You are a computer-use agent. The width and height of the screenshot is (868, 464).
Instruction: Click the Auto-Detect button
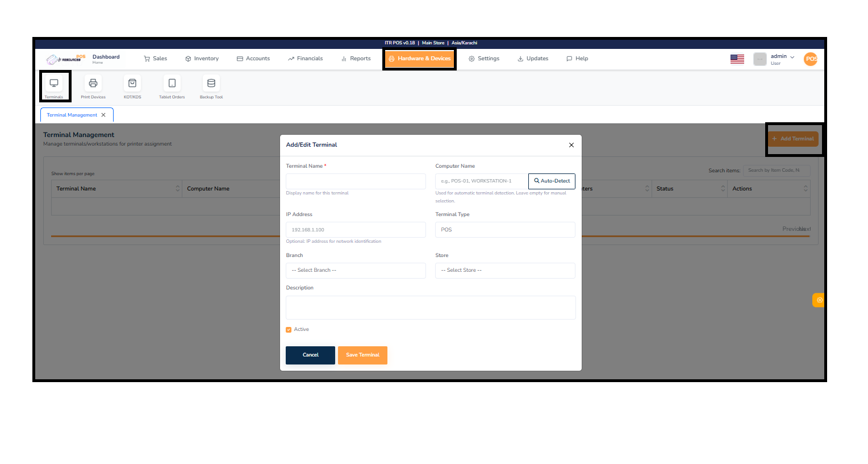(551, 181)
